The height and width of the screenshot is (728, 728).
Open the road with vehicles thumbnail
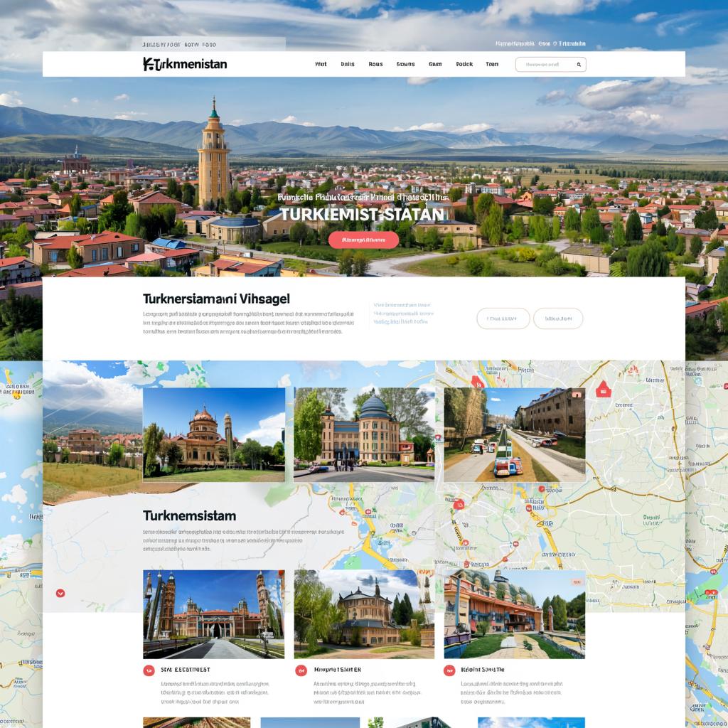(x=515, y=434)
